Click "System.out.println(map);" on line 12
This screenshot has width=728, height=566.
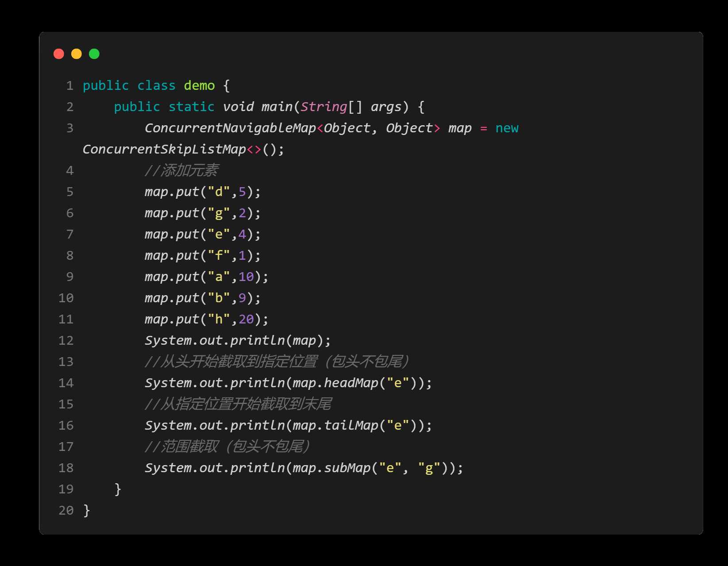click(238, 340)
